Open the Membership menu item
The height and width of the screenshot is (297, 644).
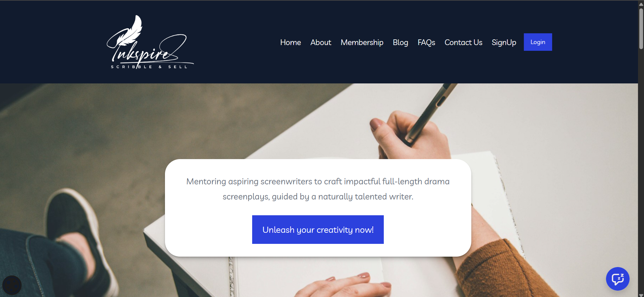tap(362, 42)
